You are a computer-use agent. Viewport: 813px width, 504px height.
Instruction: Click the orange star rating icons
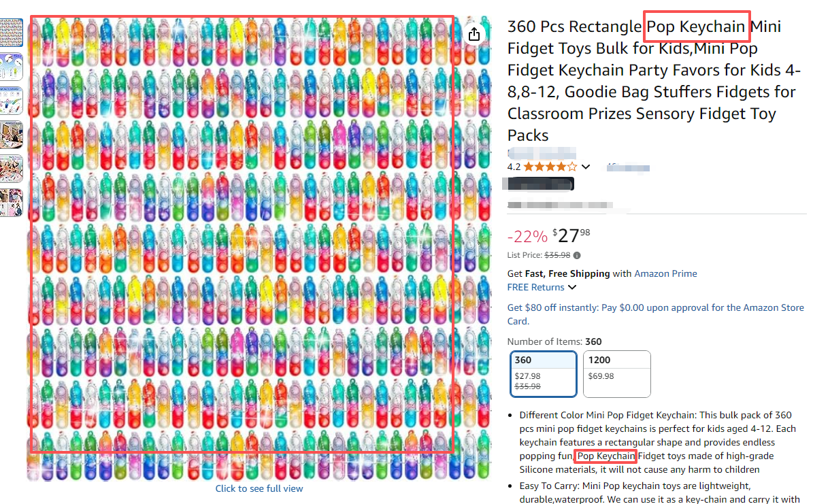(550, 167)
